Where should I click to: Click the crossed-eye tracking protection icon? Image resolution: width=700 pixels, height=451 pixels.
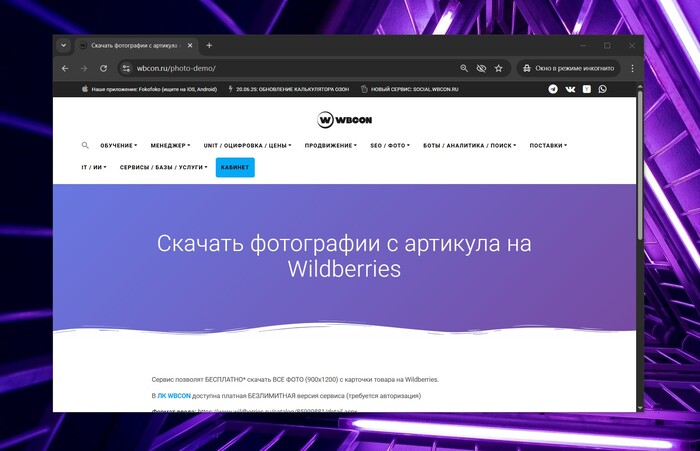(481, 68)
